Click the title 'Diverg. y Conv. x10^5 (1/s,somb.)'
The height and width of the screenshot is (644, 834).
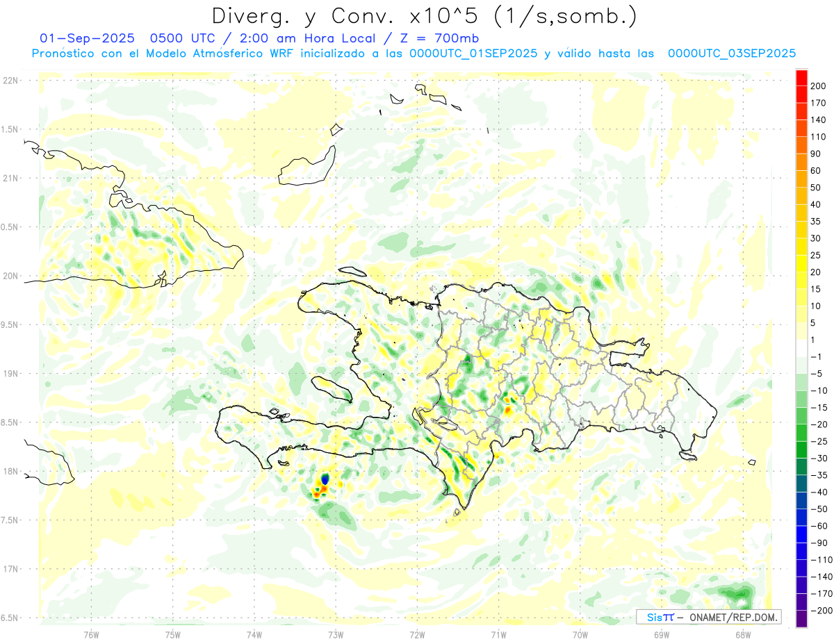pyautogui.click(x=424, y=16)
